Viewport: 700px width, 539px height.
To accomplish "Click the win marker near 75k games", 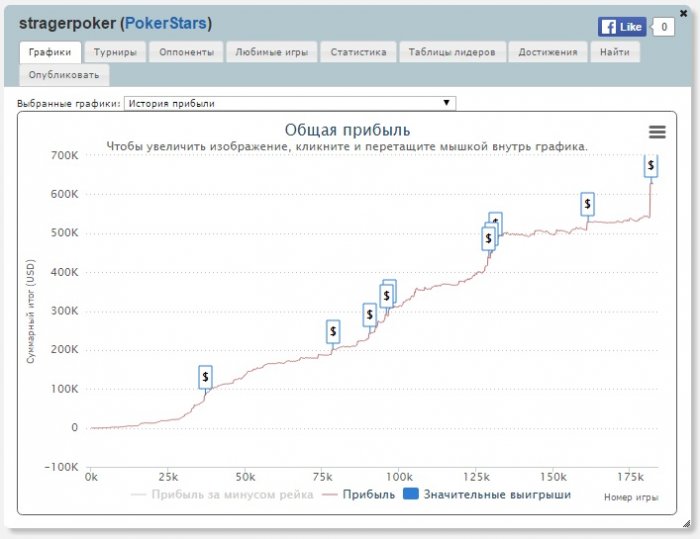I will 333,331.
